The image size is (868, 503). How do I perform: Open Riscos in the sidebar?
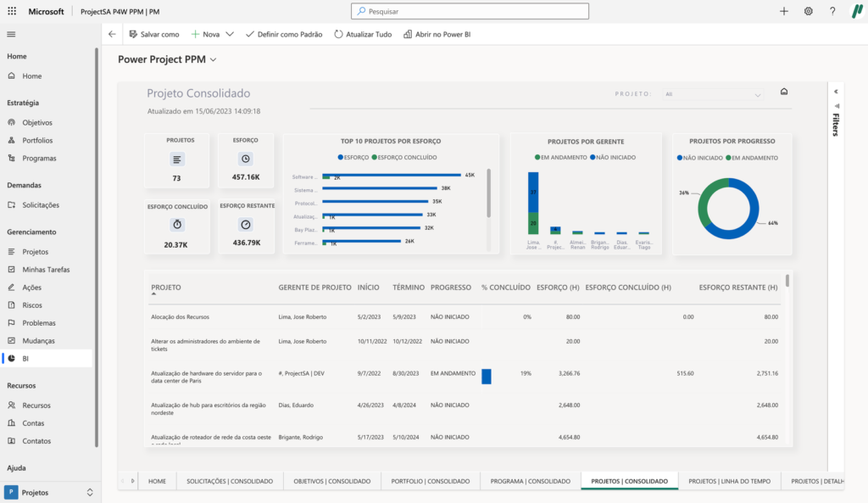[32, 305]
